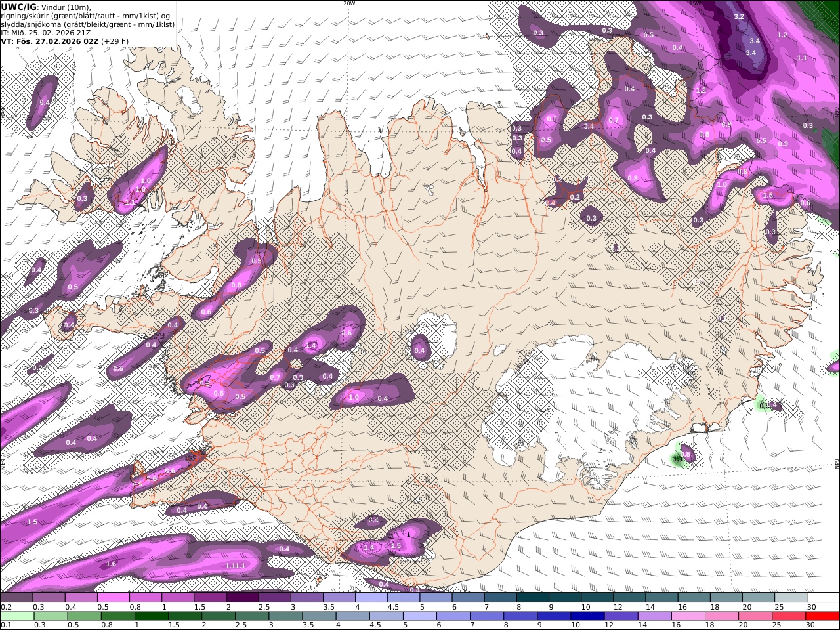Screen dimensions: 840x630
Task: Click the 2–2.5 dark purple upper legend swatch
Action: [x=242, y=598]
